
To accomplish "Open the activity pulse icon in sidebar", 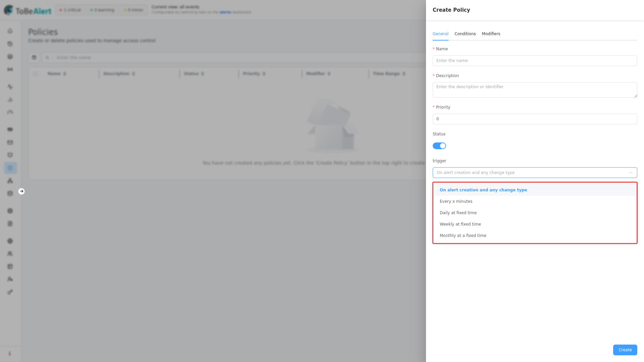I will (x=10, y=87).
